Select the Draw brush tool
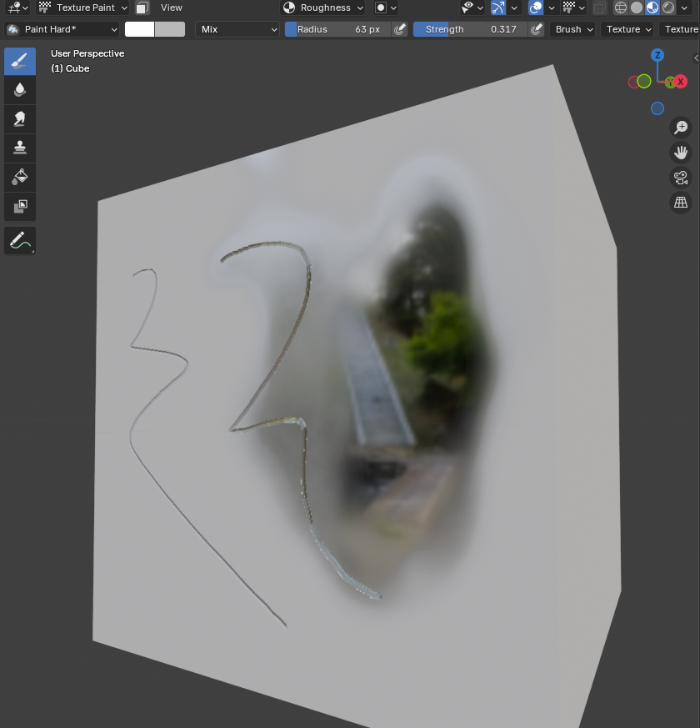 [20, 62]
